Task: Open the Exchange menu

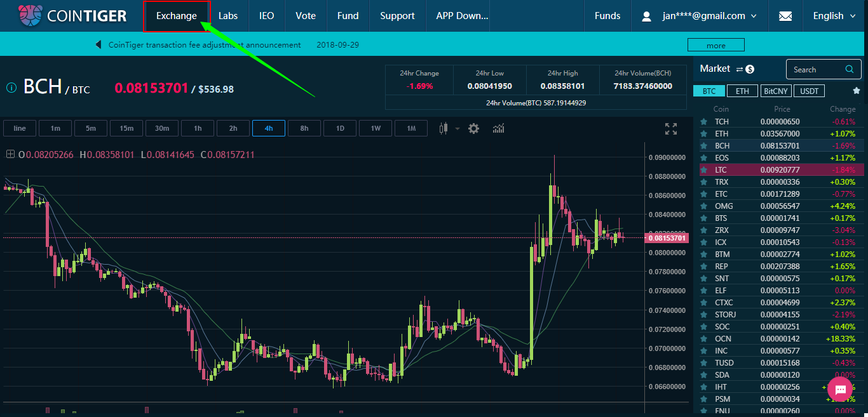Action: (177, 16)
